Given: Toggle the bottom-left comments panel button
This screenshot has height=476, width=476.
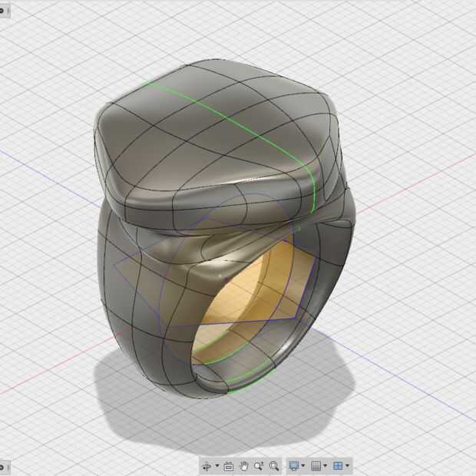Looking at the screenshot, I should [4, 467].
